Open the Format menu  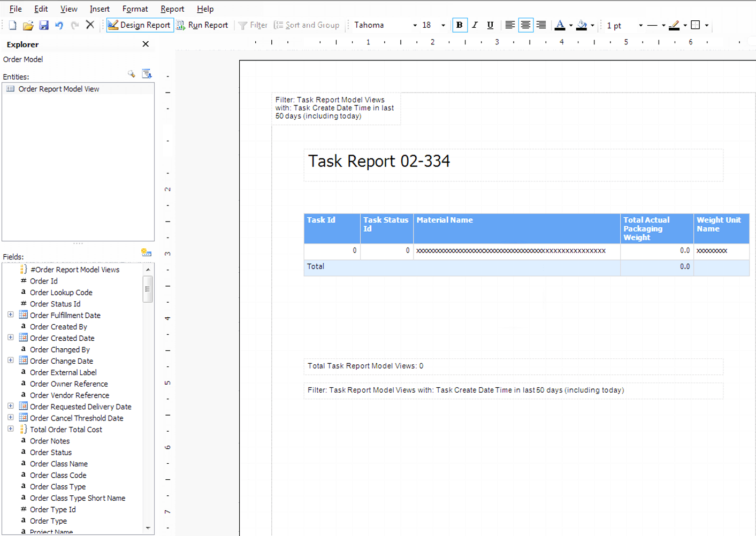[x=135, y=9]
